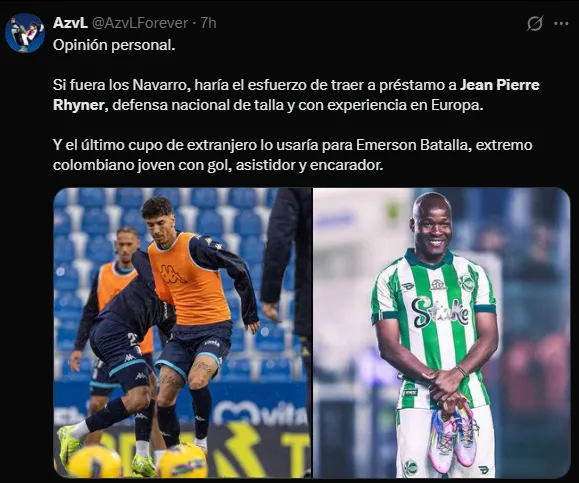Open the right green-striped jersey photo
Screen dimensions: 579x483
click(442, 333)
